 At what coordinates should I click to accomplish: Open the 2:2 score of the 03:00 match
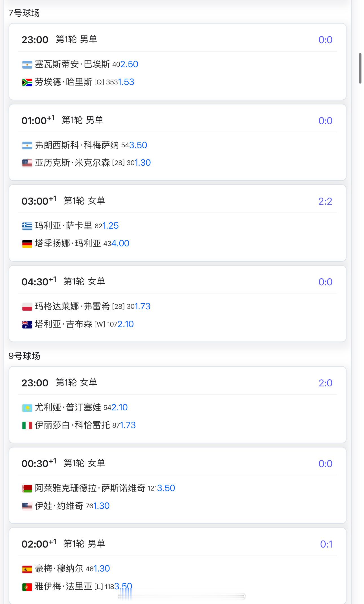pyautogui.click(x=325, y=201)
